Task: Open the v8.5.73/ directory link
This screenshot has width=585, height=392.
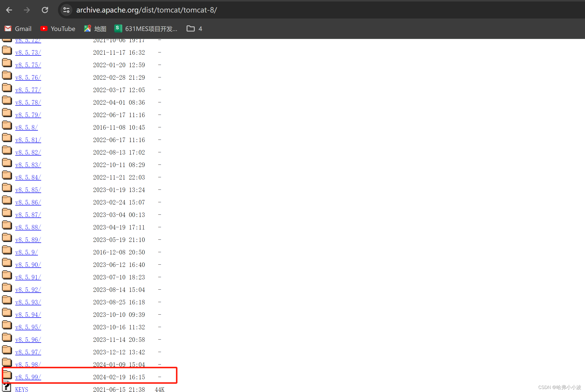Action: click(x=28, y=52)
